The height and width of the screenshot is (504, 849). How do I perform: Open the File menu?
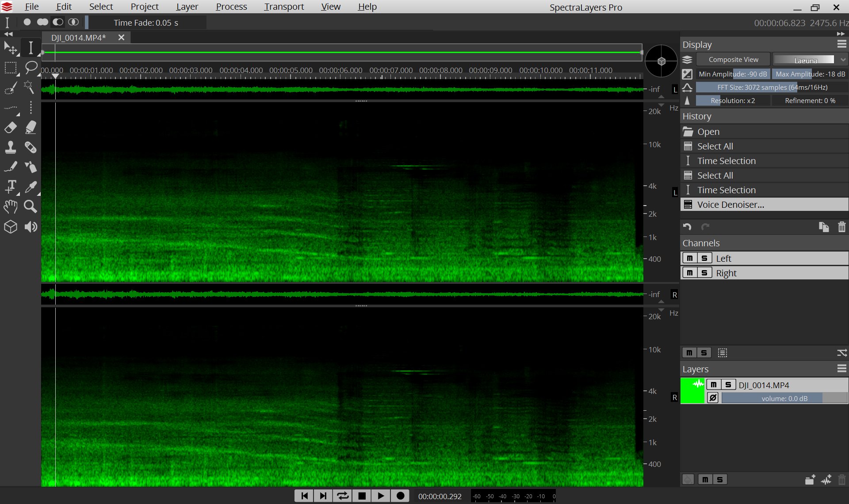pos(31,7)
